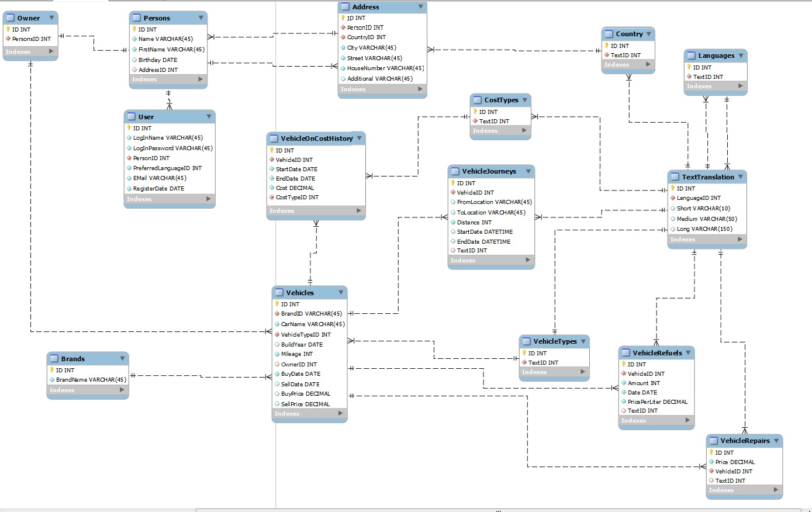Select the BrandName column in Brands table

point(88,379)
